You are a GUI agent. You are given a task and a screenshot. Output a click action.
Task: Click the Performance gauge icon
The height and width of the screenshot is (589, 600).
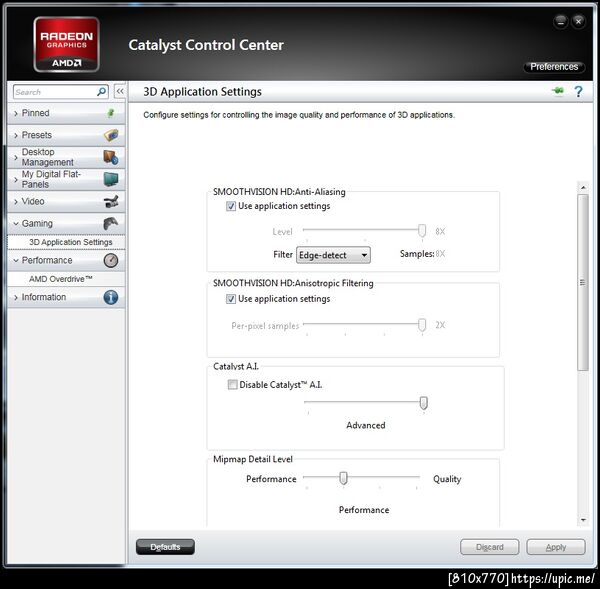111,260
